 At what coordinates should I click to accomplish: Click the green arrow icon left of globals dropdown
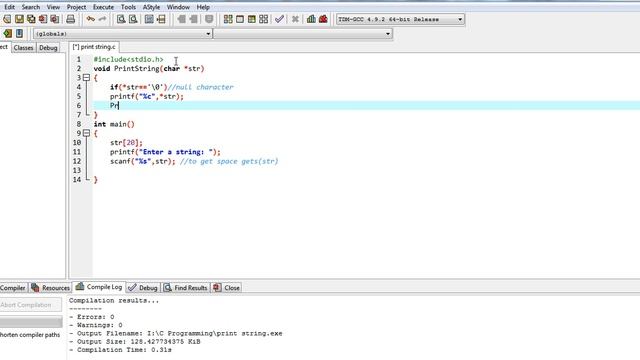7,33
